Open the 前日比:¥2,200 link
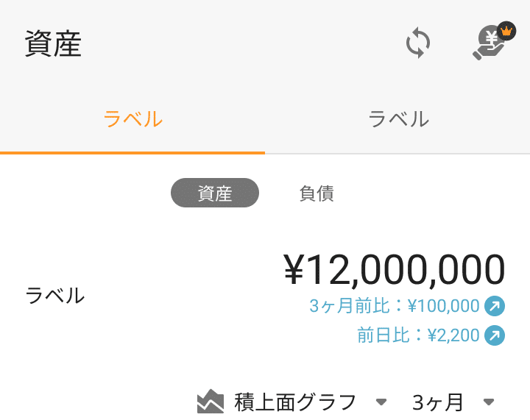 [x=418, y=336]
